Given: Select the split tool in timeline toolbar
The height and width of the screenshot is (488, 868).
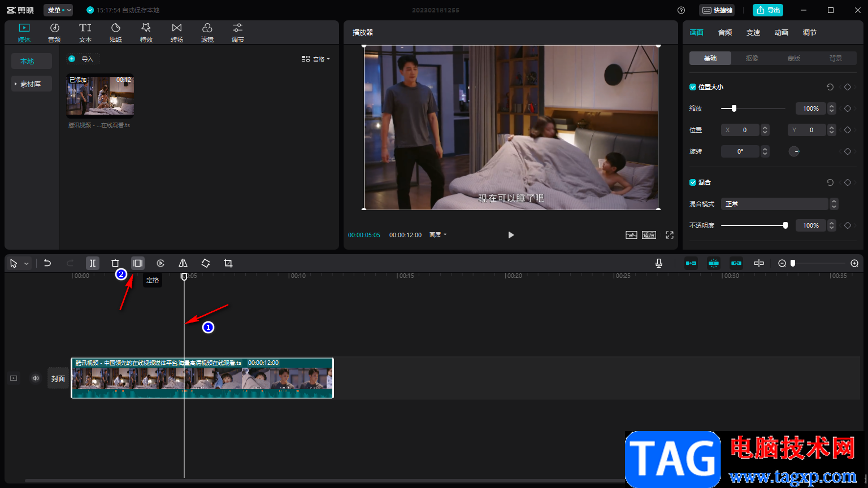Looking at the screenshot, I should pos(93,263).
